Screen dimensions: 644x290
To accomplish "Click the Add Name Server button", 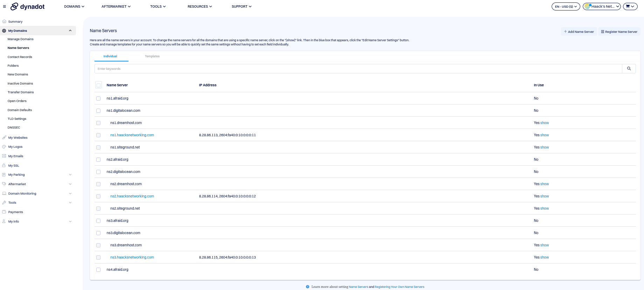I will click(579, 31).
